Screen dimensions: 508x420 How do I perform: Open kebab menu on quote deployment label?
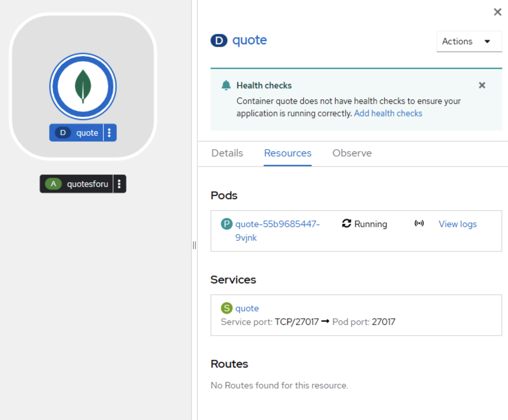tap(110, 133)
